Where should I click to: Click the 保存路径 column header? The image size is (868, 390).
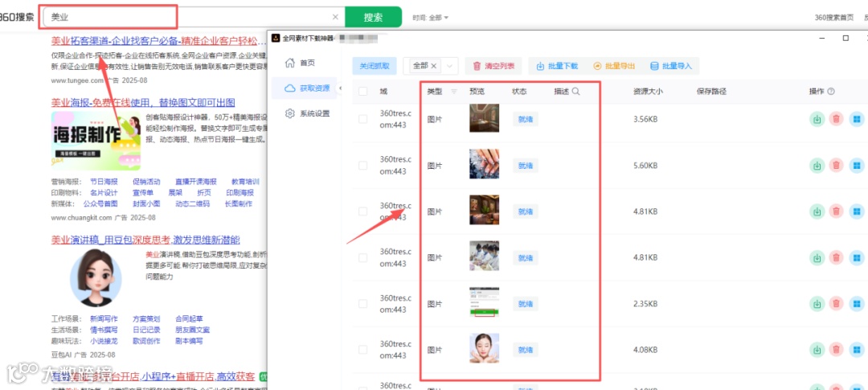[711, 92]
